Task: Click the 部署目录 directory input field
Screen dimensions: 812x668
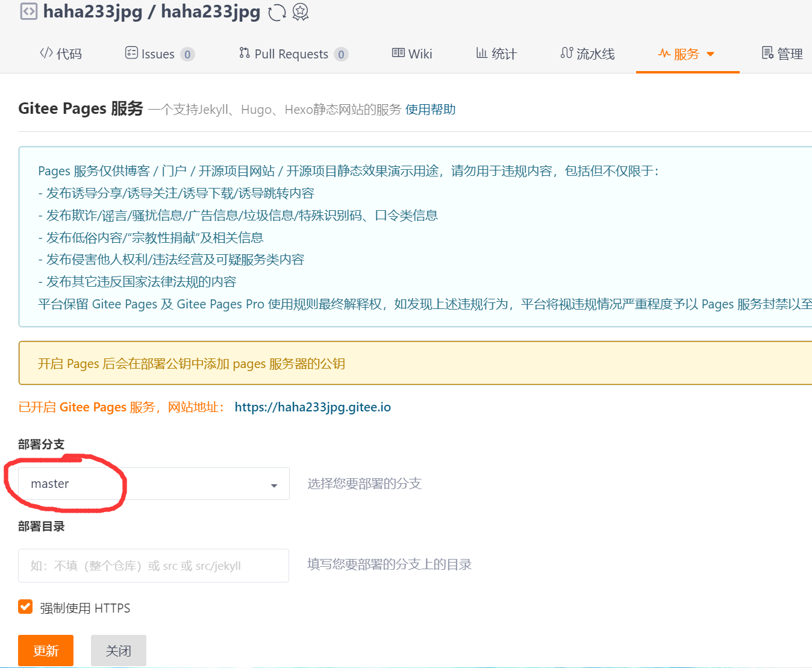Action: 154,566
